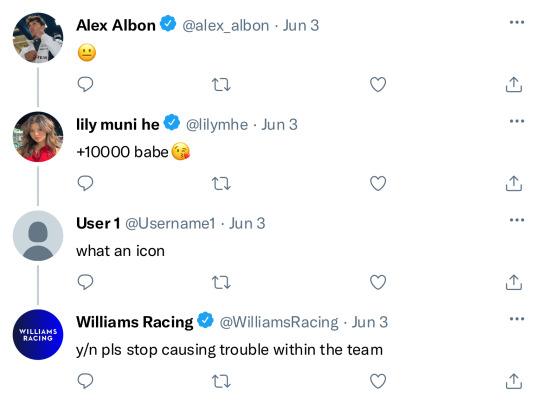Like the 'what an icon' tweet
Screen dimensions: 540x404
coord(378,282)
